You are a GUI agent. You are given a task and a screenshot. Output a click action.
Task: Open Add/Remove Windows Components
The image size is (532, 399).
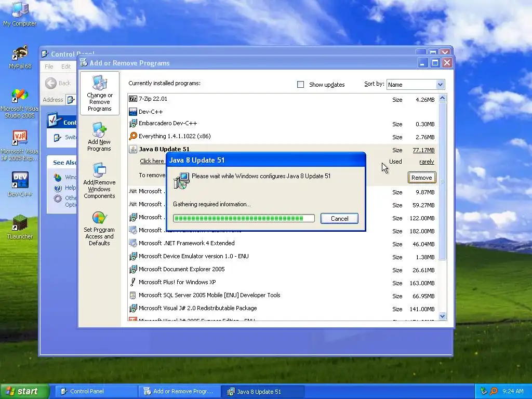(x=99, y=181)
